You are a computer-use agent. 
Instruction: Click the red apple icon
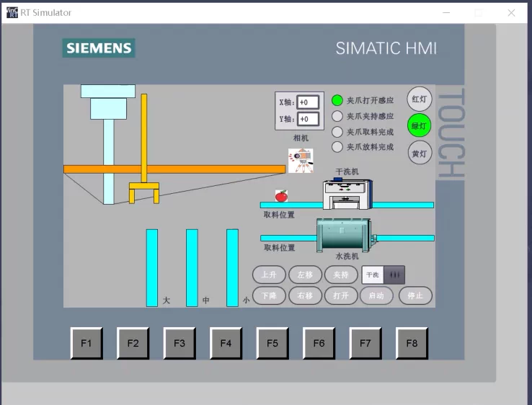(x=281, y=196)
